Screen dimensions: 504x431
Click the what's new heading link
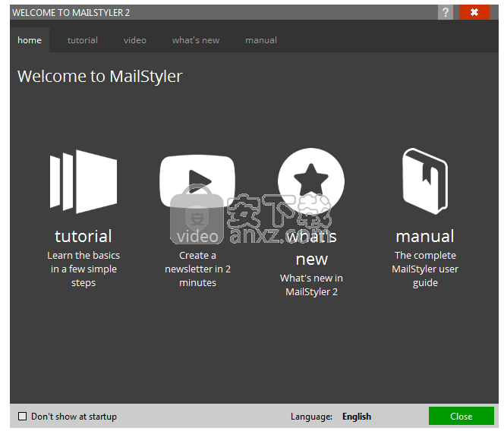311,247
